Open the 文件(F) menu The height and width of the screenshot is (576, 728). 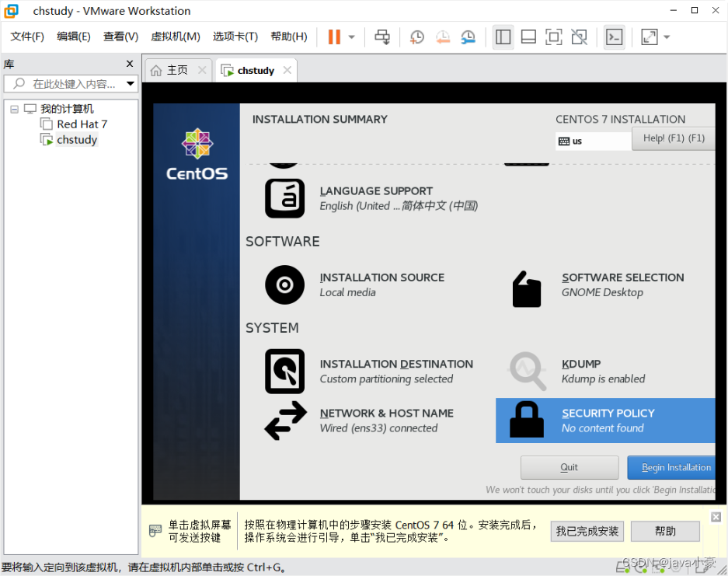[27, 37]
